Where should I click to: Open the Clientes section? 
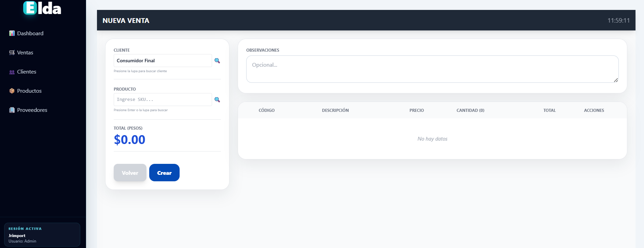coord(27,71)
